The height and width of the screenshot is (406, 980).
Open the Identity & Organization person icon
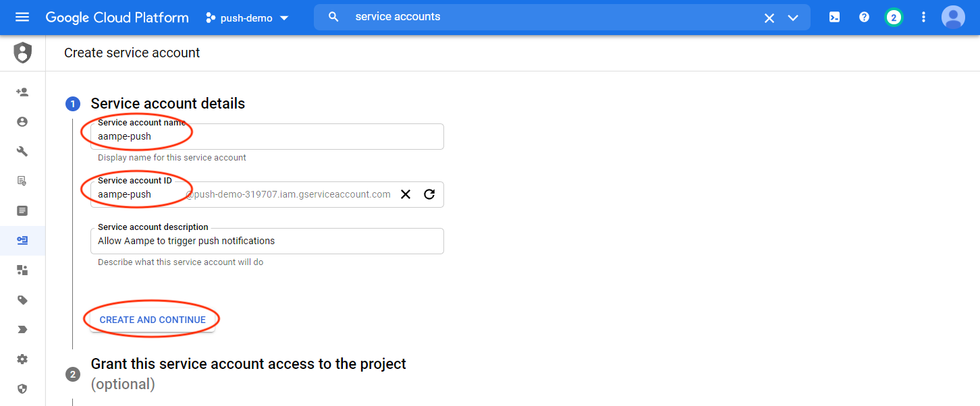pos(22,121)
